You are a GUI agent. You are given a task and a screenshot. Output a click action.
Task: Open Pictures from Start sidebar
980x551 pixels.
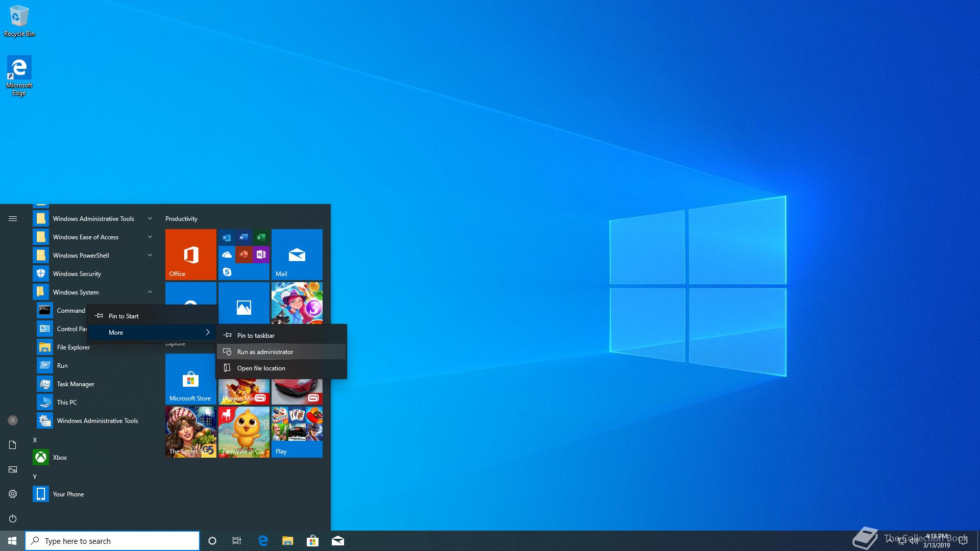13,469
